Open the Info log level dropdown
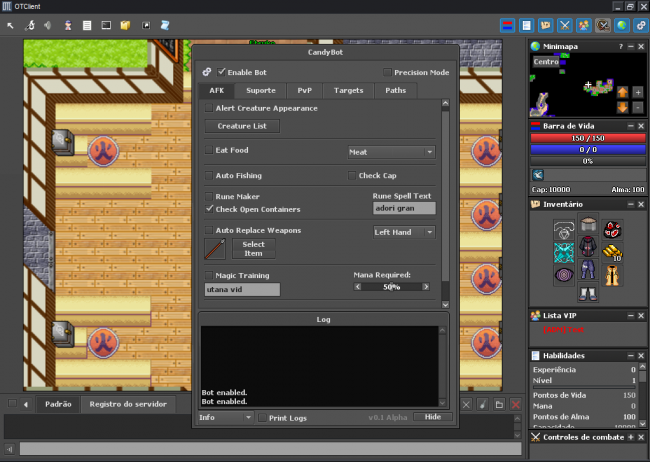Viewport: 650px width, 462px height. (x=225, y=417)
